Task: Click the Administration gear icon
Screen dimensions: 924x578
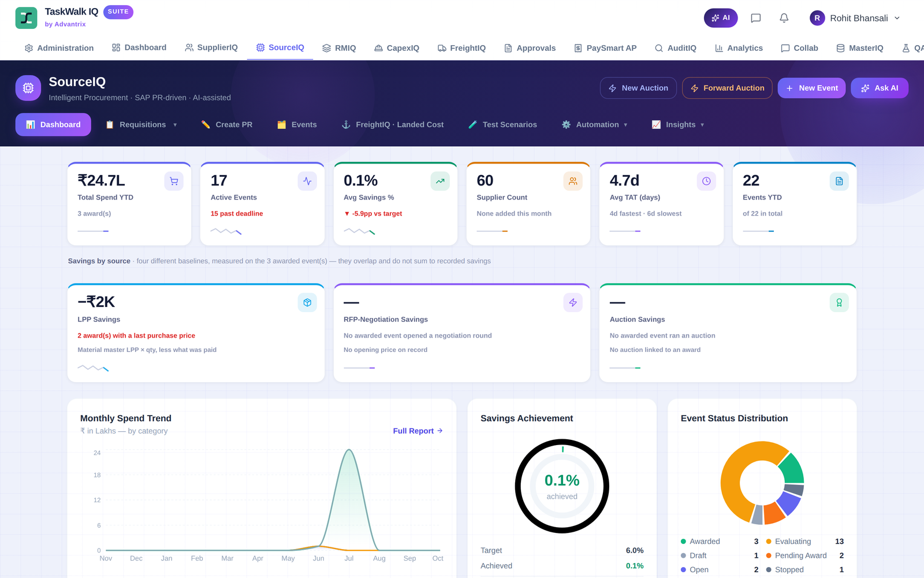Action: click(29, 48)
